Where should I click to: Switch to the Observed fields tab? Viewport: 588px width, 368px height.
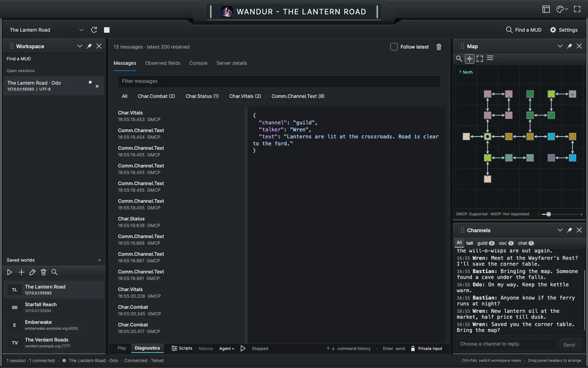coord(163,63)
